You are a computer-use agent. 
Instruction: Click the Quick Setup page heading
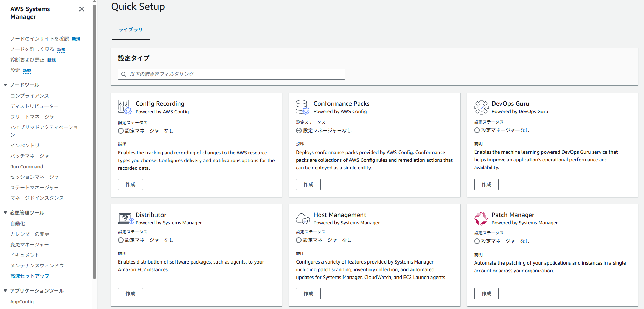pos(138,7)
